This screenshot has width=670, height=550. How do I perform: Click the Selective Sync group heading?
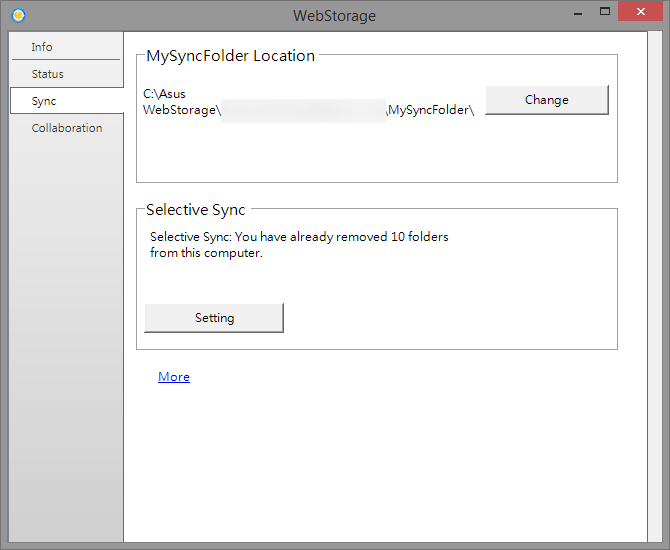[x=196, y=209]
